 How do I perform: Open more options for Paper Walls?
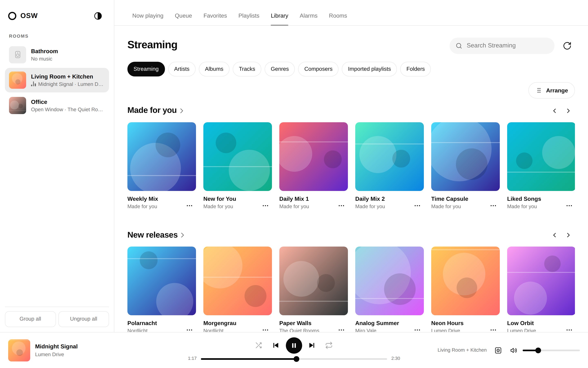(341, 330)
